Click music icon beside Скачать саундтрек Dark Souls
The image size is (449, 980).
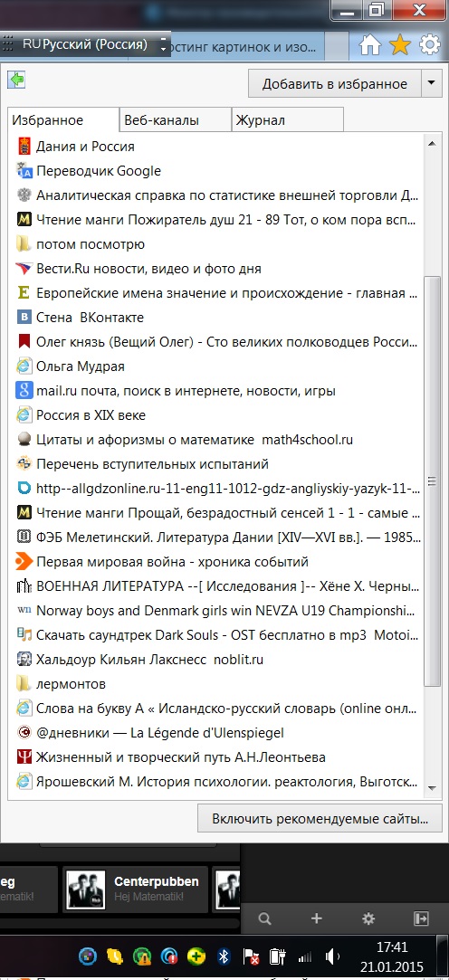coord(24,635)
